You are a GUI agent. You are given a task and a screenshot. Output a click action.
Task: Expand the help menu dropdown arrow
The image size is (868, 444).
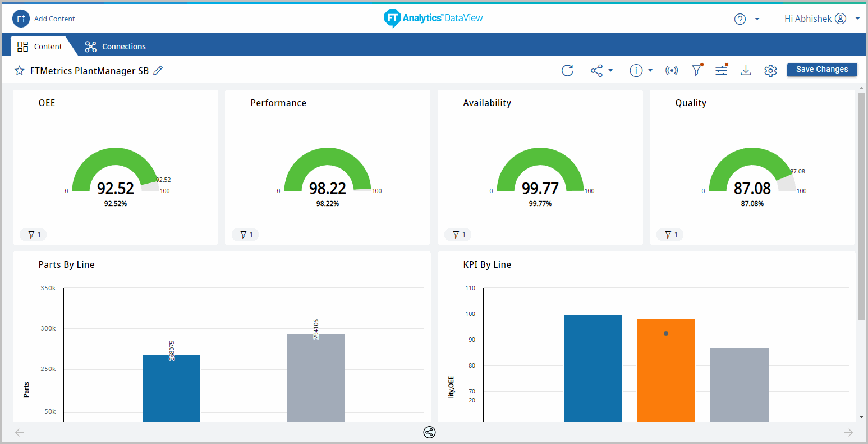757,19
